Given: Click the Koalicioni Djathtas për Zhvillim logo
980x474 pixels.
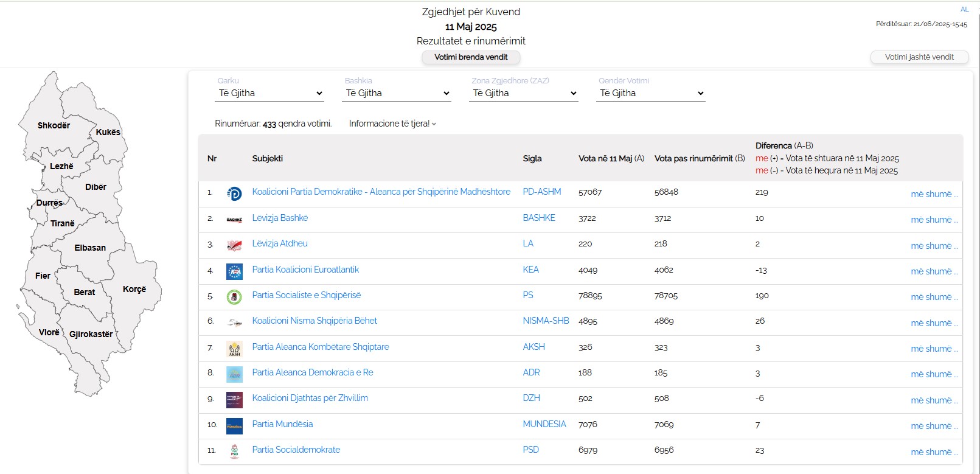Looking at the screenshot, I should 234,400.
